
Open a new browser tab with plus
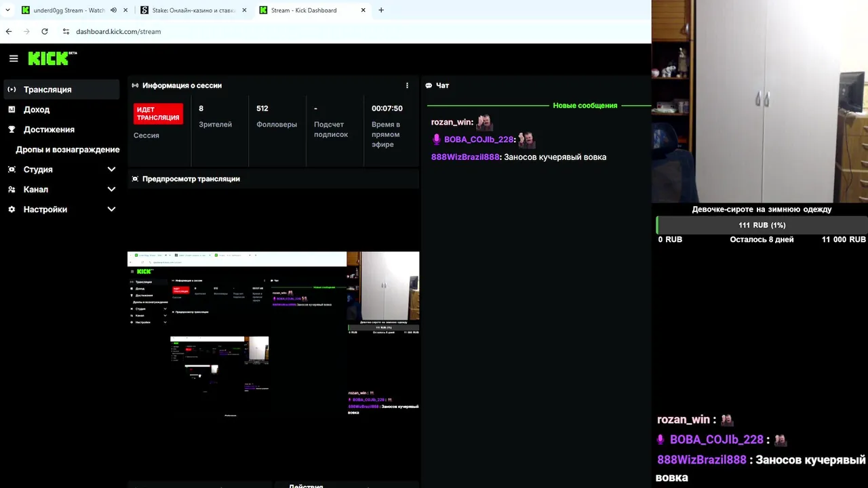(381, 10)
